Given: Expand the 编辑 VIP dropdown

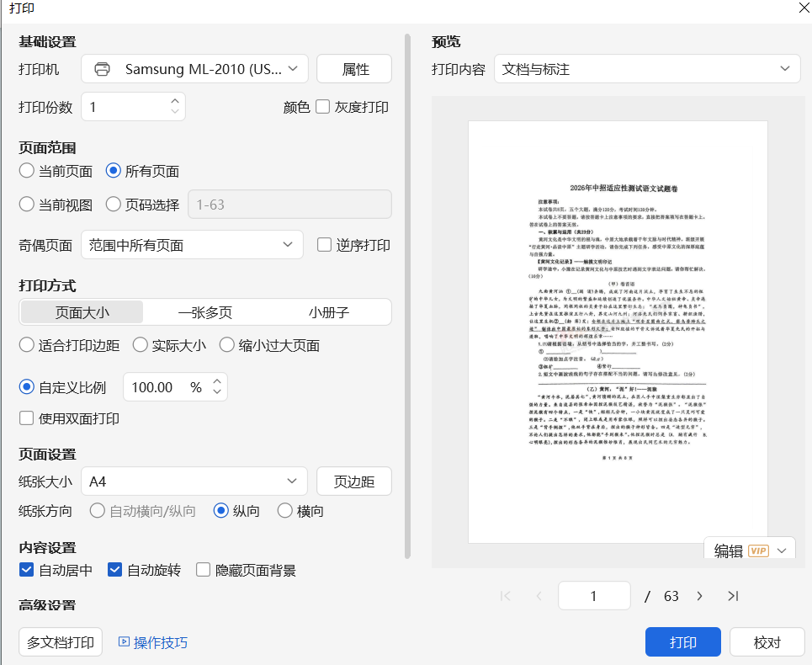Looking at the screenshot, I should [782, 551].
